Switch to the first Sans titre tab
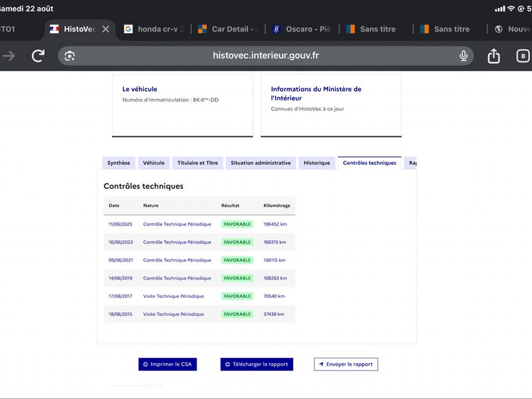This screenshot has height=399, width=532. 371,29
